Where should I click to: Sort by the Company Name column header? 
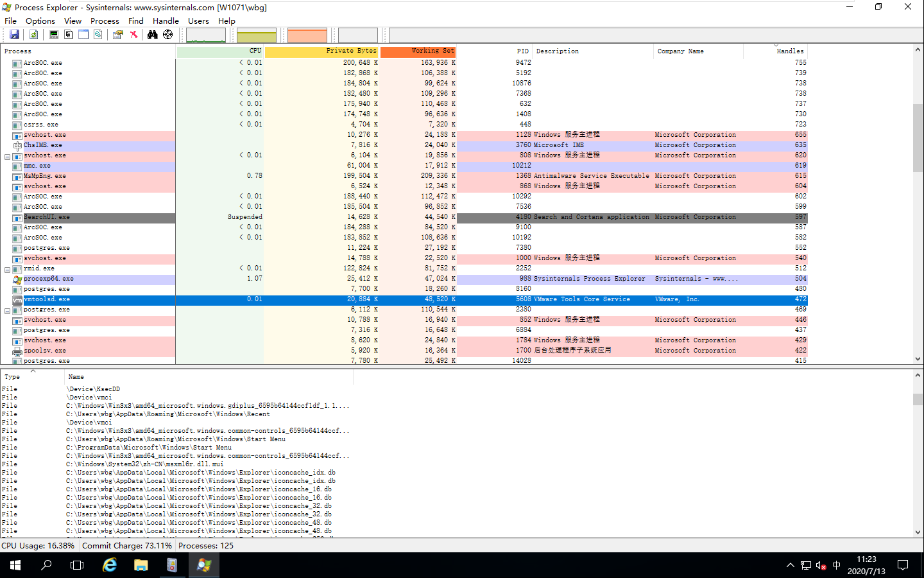point(698,51)
